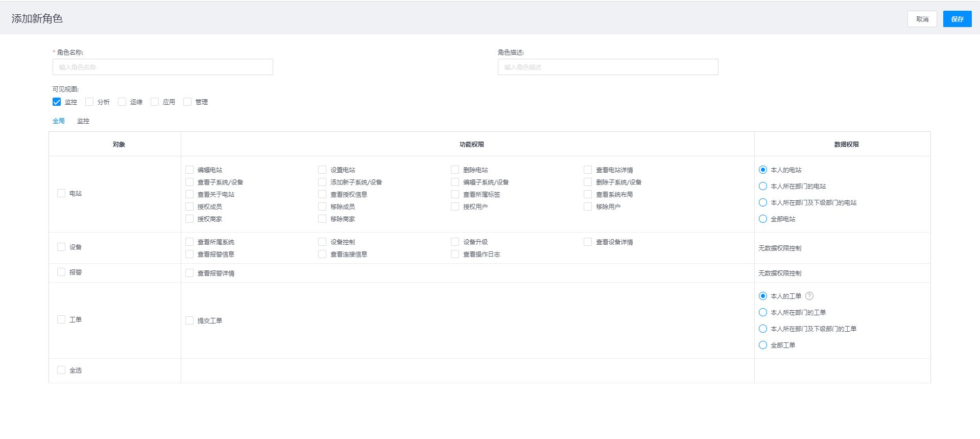The width and height of the screenshot is (980, 439).
Task: Check the 电站 object row checkbox
Action: pyautogui.click(x=61, y=193)
